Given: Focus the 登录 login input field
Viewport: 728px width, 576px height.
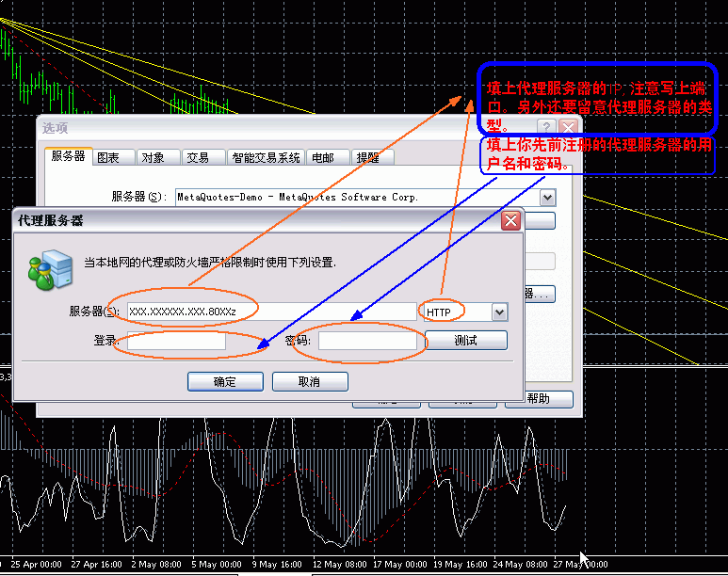Looking at the screenshot, I should [176, 341].
